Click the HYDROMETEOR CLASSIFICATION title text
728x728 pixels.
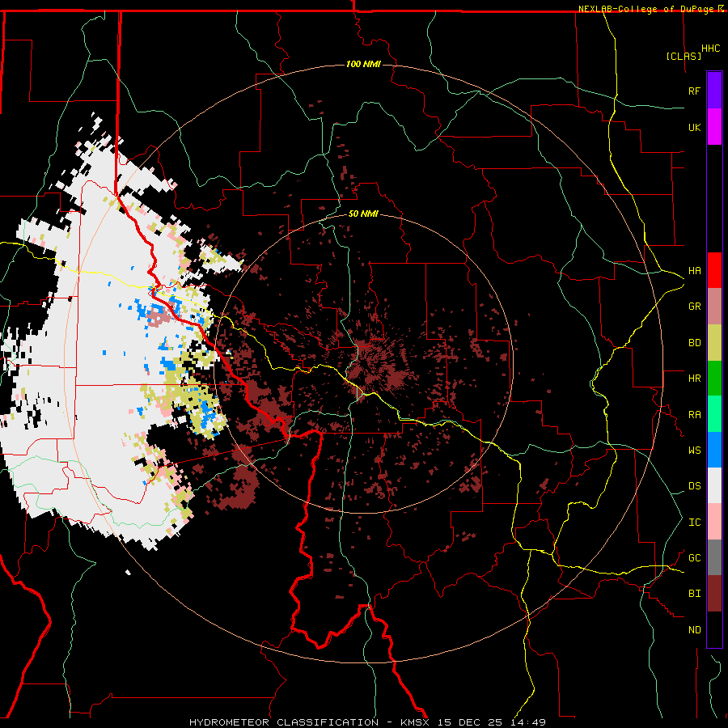point(284,722)
